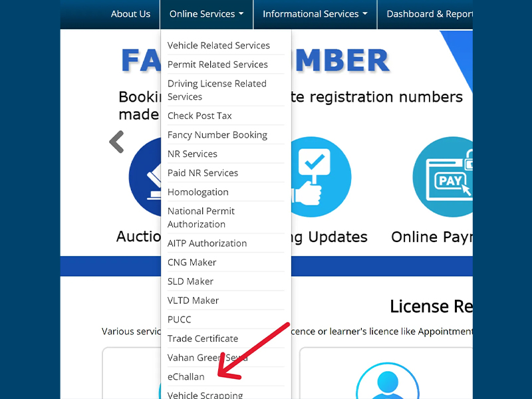Select the PUCC option

click(x=179, y=319)
